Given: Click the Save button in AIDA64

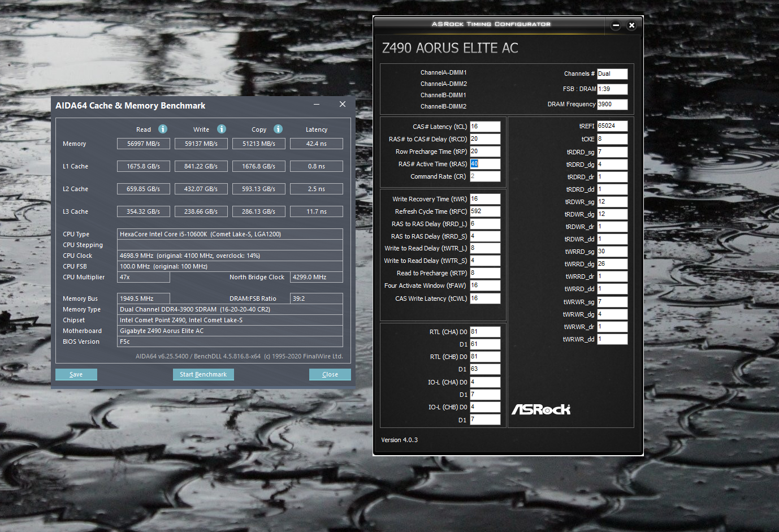Looking at the screenshot, I should pyautogui.click(x=76, y=374).
